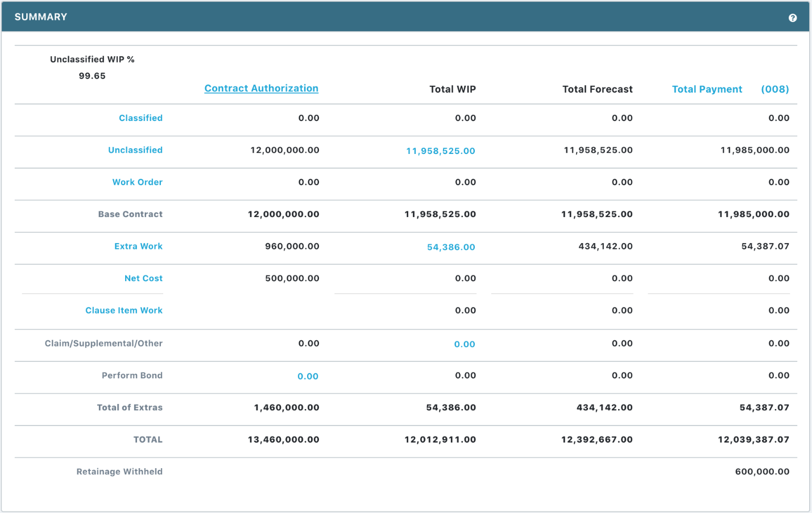
Task: Click Unclassified Total WIP value 11,958,525.00
Action: [x=440, y=151]
